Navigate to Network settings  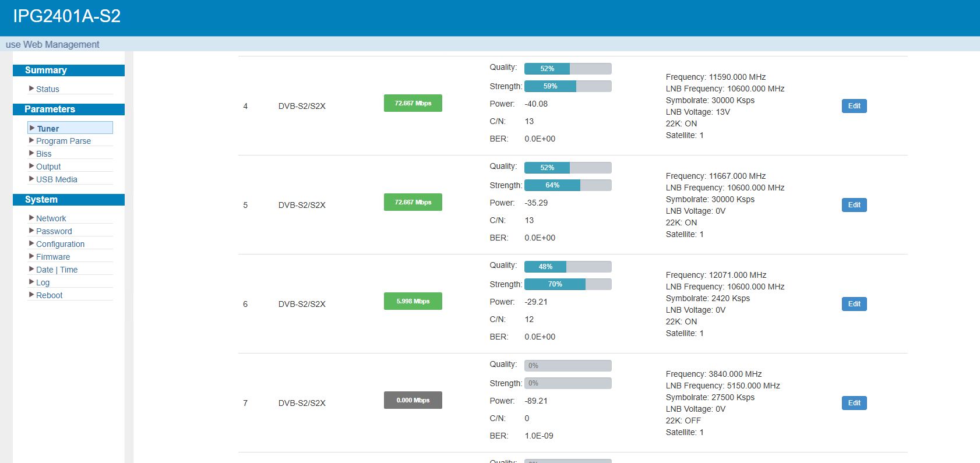click(x=51, y=218)
